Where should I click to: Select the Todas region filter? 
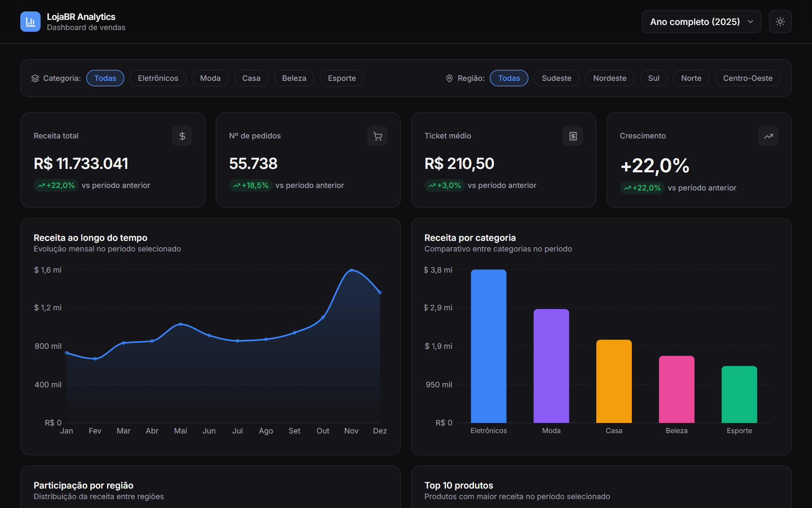click(509, 78)
